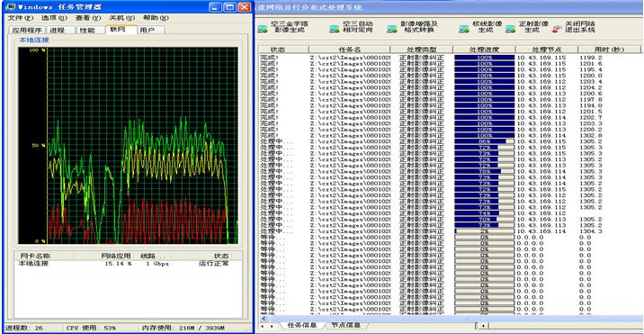Select the row with time 1199.2

click(x=450, y=58)
